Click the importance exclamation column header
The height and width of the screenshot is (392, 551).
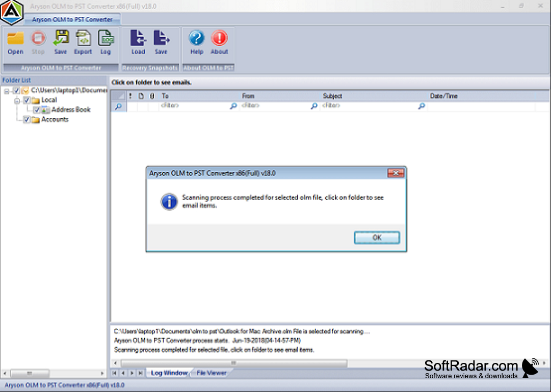point(130,96)
